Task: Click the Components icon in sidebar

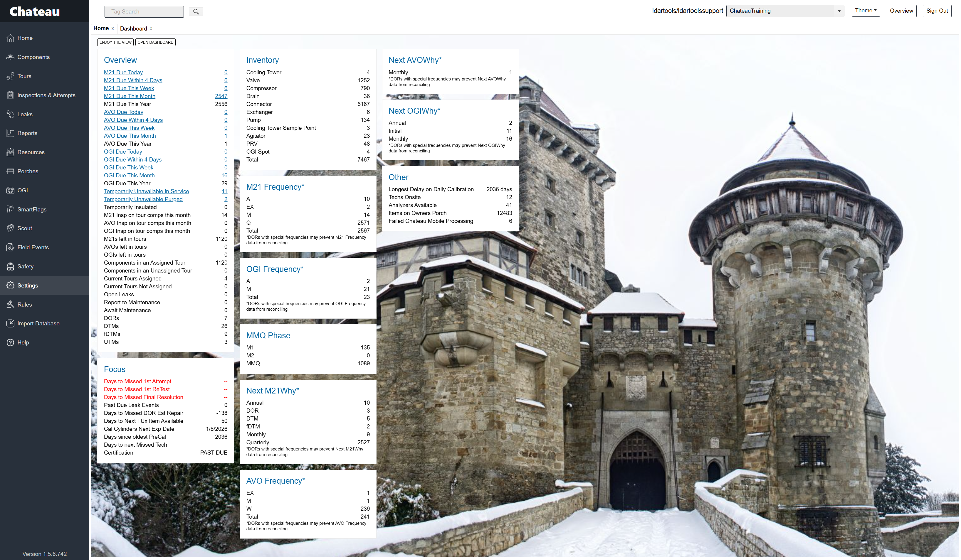Action: pos(10,57)
